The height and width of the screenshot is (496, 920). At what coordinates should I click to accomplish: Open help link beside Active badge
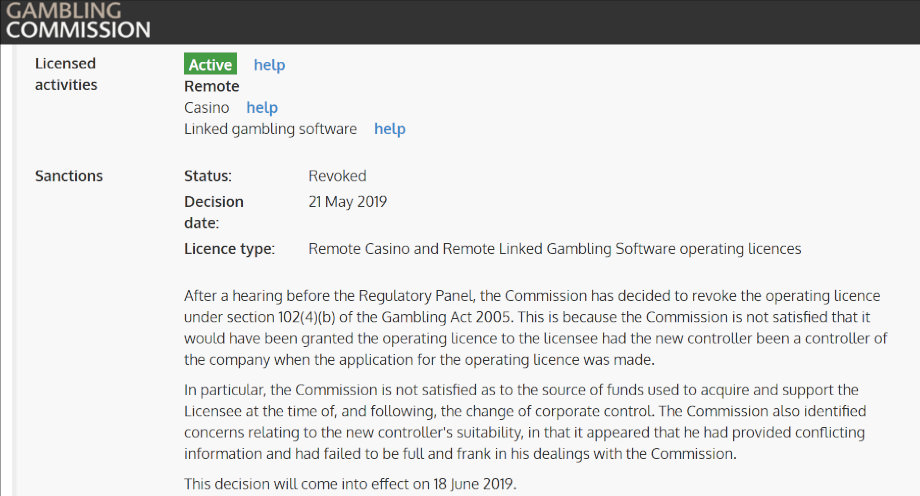pos(269,65)
